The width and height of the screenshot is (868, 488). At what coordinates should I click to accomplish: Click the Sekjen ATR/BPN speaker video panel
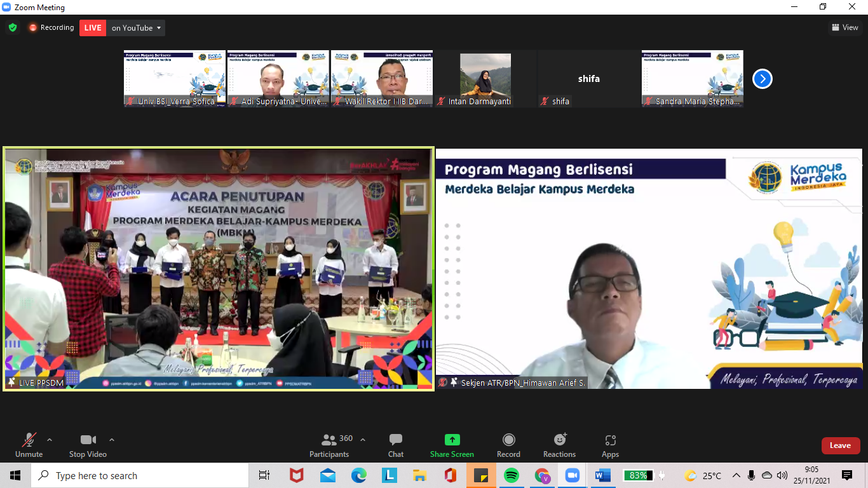coord(649,269)
